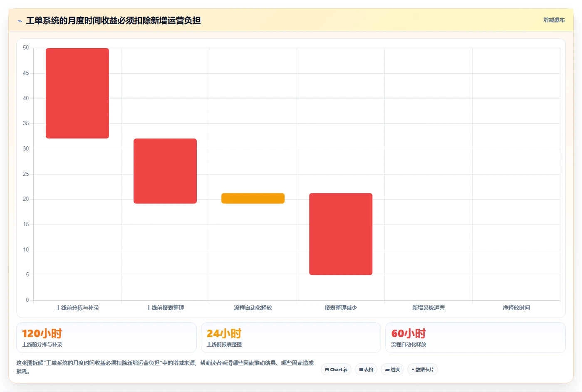Click the y-axis value 0

coord(27,300)
